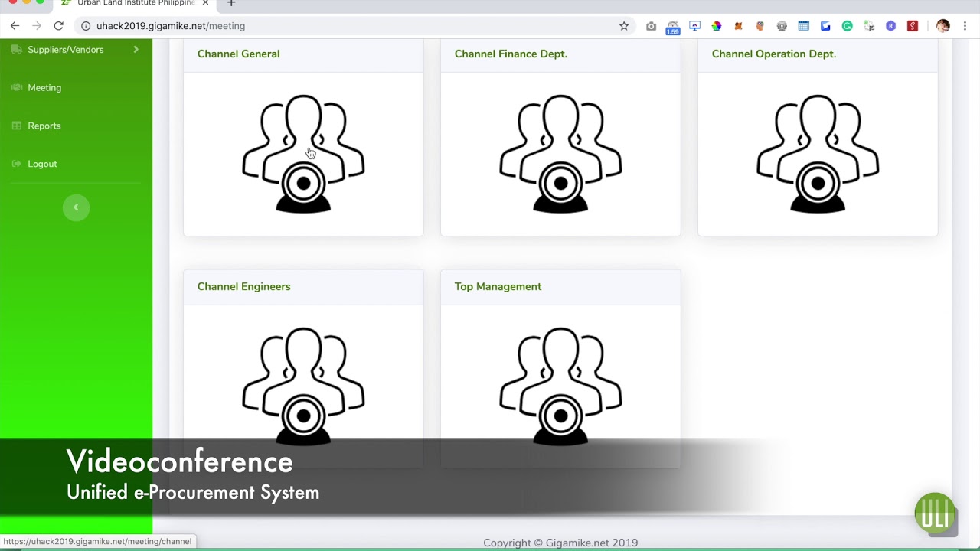Open the Grammarly extension icon

click(x=847, y=26)
